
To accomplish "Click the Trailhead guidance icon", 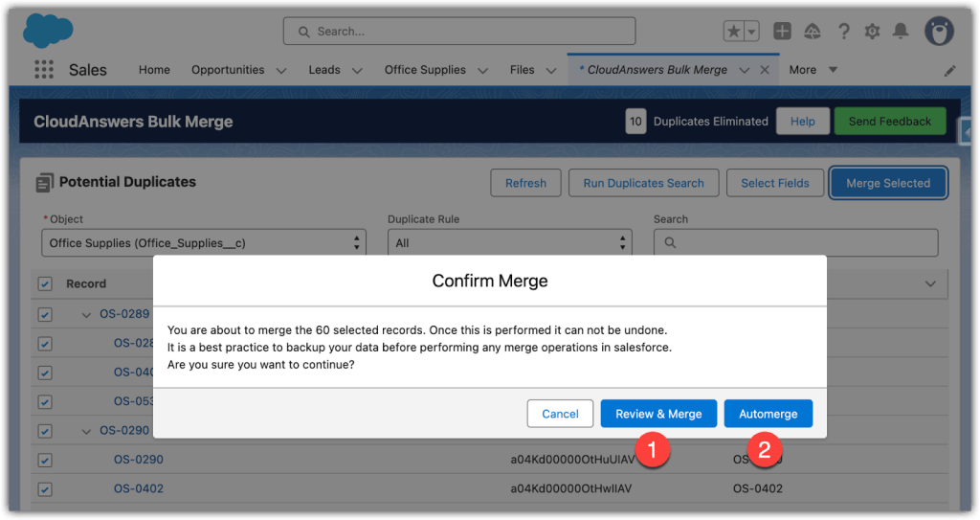I will (x=813, y=32).
